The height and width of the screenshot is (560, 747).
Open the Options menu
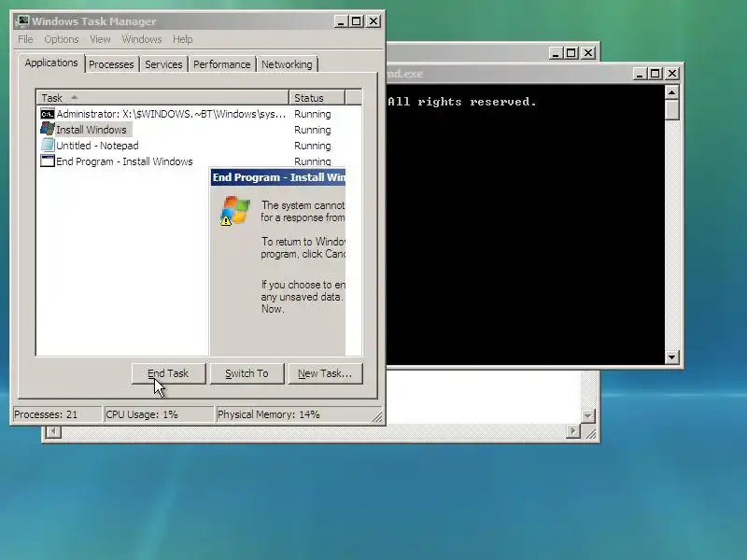tap(61, 39)
